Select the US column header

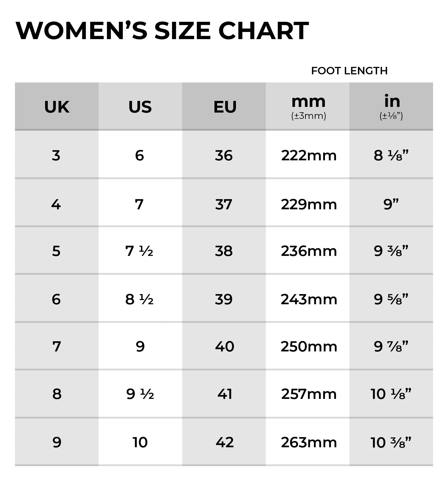pyautogui.click(x=140, y=107)
